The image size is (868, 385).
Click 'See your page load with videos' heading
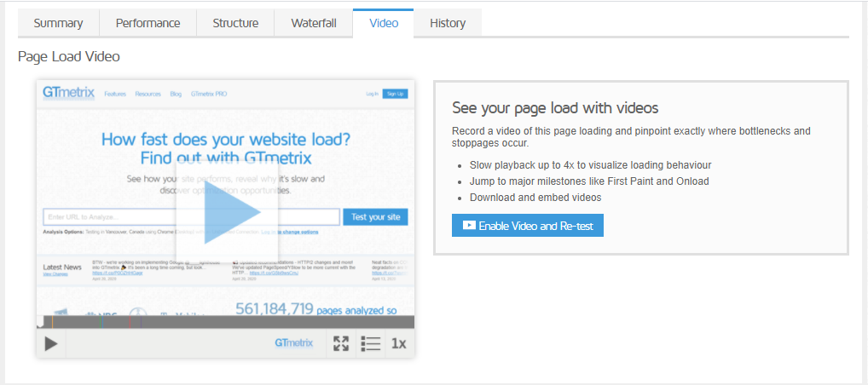(555, 107)
